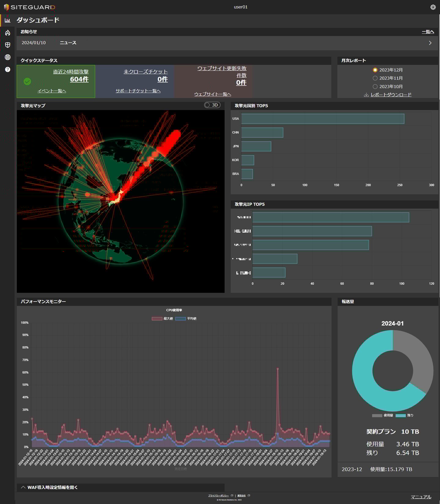This screenshot has width=440, height=504.
Task: Open the dashboard chart icon in sidebar
Action: point(8,20)
